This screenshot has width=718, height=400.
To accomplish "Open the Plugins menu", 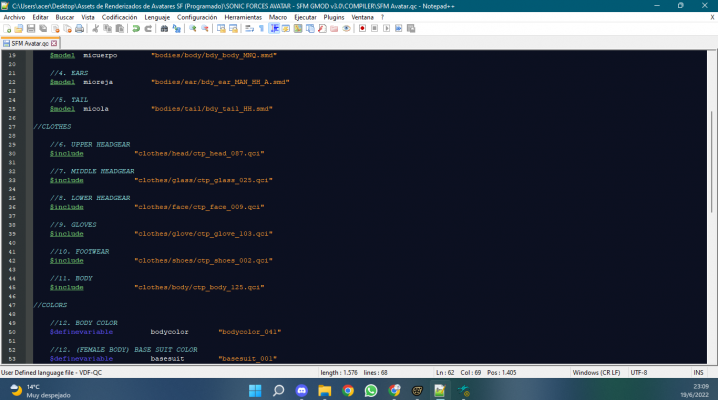I will (334, 17).
